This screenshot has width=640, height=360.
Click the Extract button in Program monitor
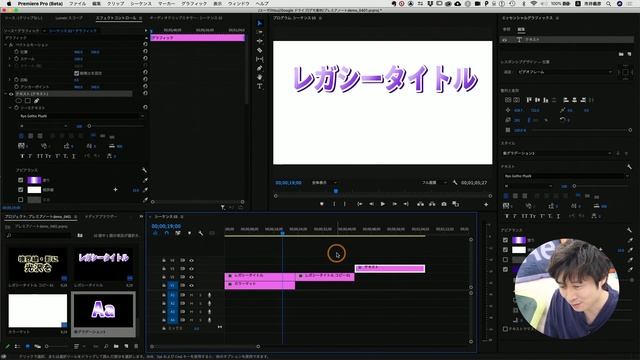pos(432,204)
